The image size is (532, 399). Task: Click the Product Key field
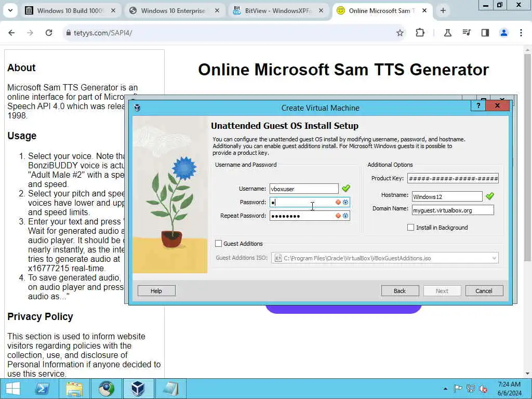click(453, 179)
